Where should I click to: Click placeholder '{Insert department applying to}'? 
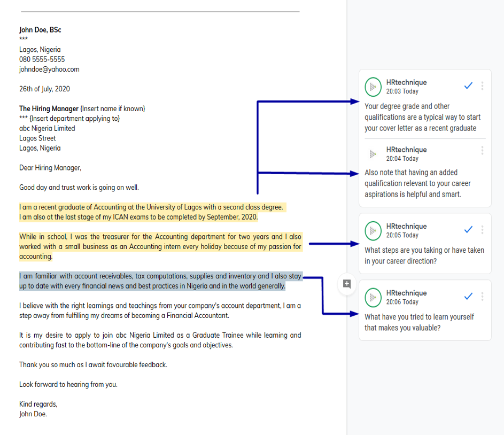pyautogui.click(x=75, y=119)
